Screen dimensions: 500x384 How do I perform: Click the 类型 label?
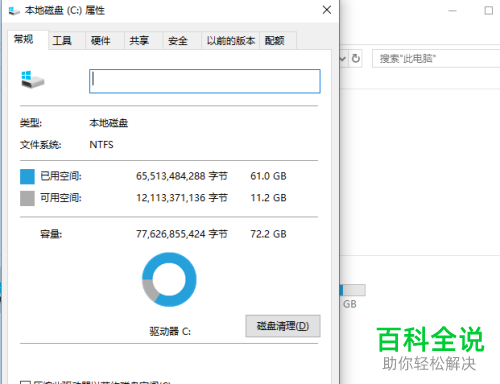point(31,123)
